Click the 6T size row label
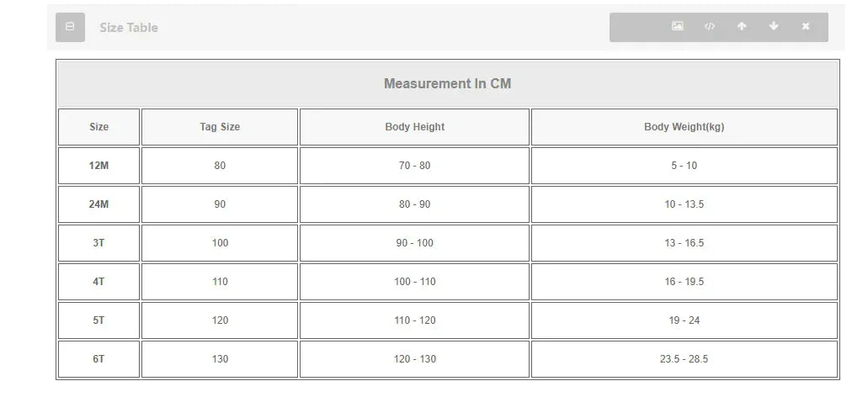The width and height of the screenshot is (868, 397). coord(99,359)
